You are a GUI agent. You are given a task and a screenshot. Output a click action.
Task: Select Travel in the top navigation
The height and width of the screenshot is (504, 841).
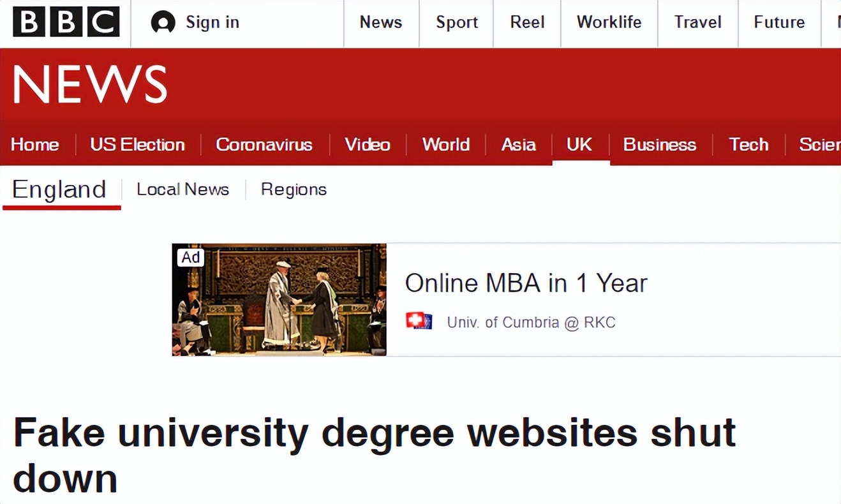click(697, 22)
